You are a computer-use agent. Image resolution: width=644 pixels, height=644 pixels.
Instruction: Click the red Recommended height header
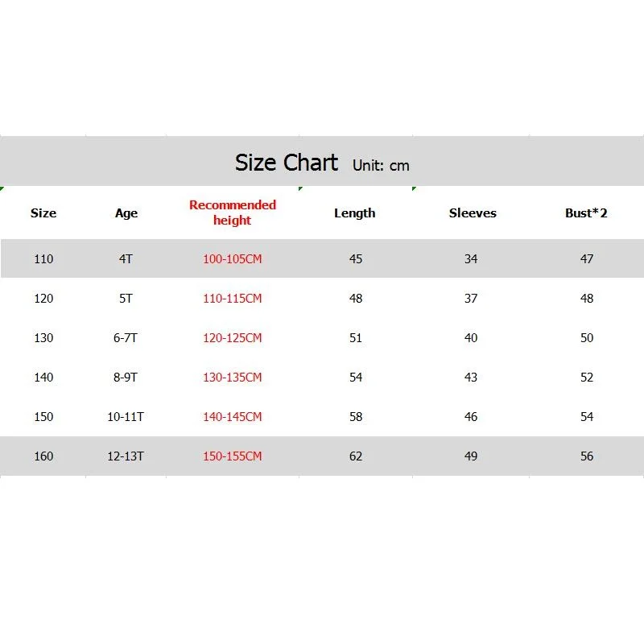coord(233,213)
